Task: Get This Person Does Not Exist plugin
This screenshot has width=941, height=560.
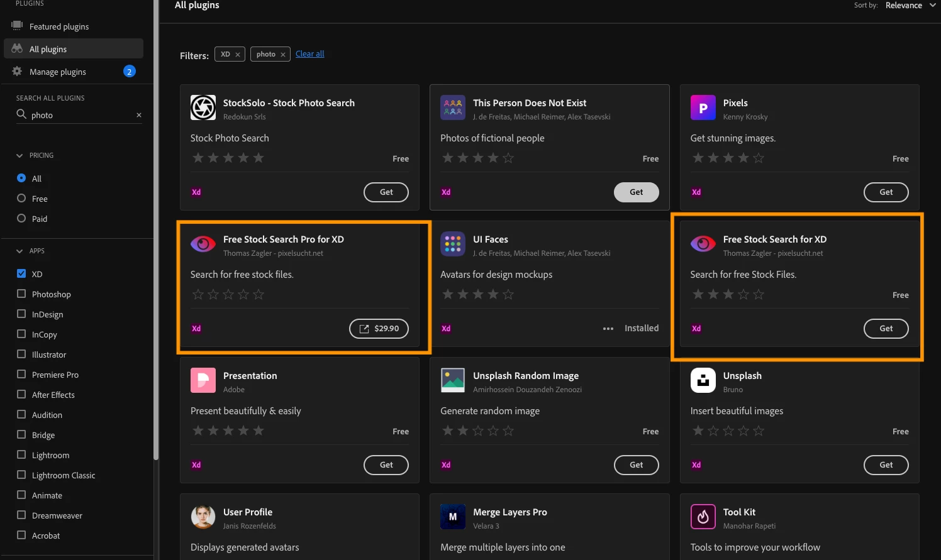Action: point(636,192)
